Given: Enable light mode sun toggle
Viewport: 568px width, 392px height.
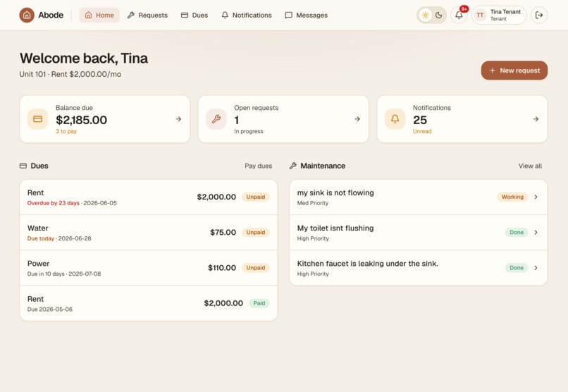Looking at the screenshot, I should coord(425,16).
